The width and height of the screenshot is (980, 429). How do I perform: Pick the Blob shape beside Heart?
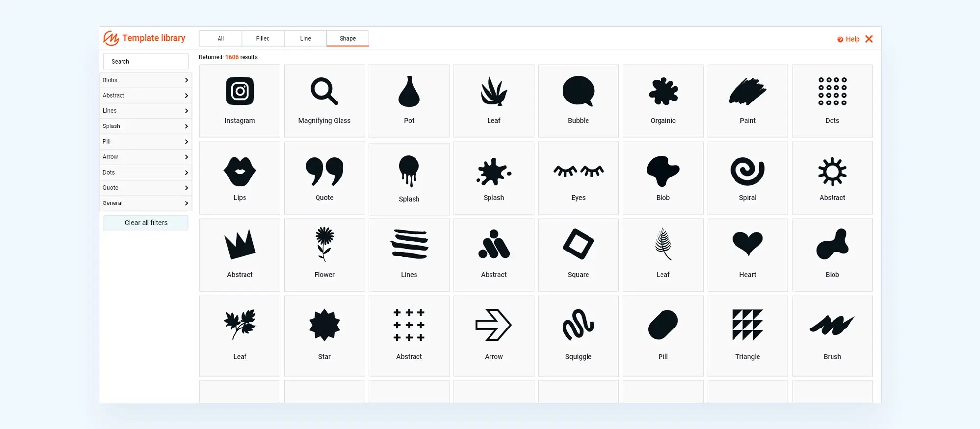coord(833,255)
